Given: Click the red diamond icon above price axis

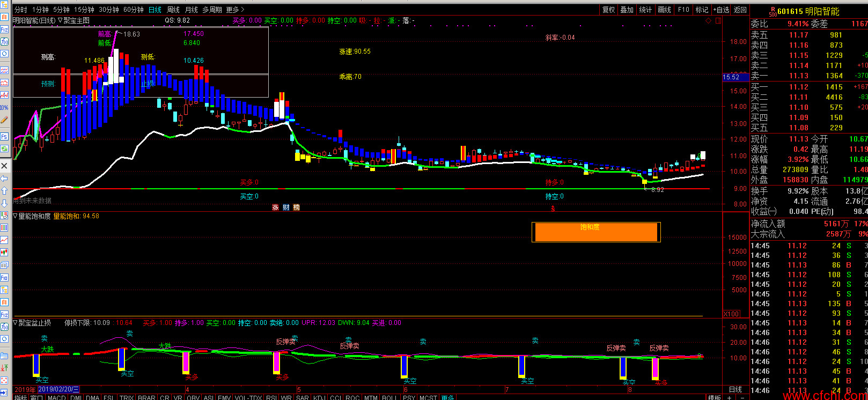Looking at the screenshot, I should (708, 20).
